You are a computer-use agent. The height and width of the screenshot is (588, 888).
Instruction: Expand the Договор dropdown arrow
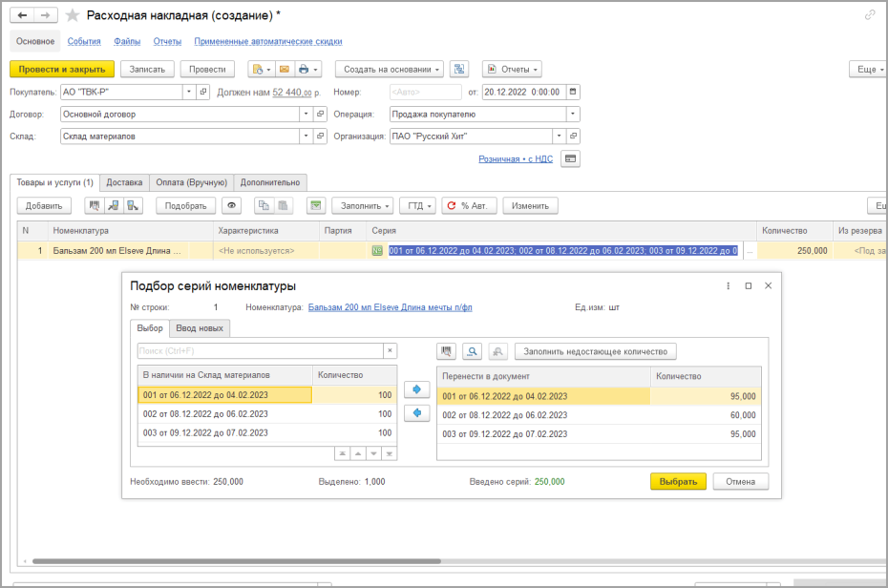(x=306, y=114)
